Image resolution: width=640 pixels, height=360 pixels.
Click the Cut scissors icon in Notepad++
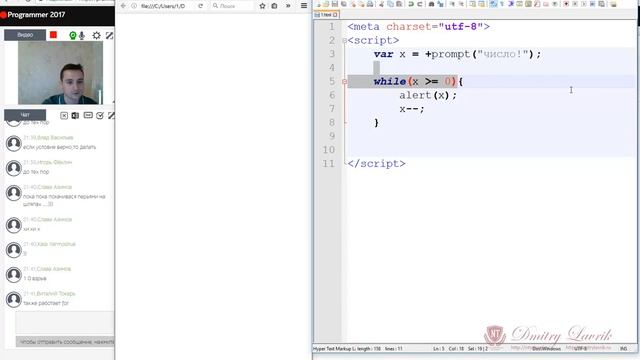[x=381, y=4]
